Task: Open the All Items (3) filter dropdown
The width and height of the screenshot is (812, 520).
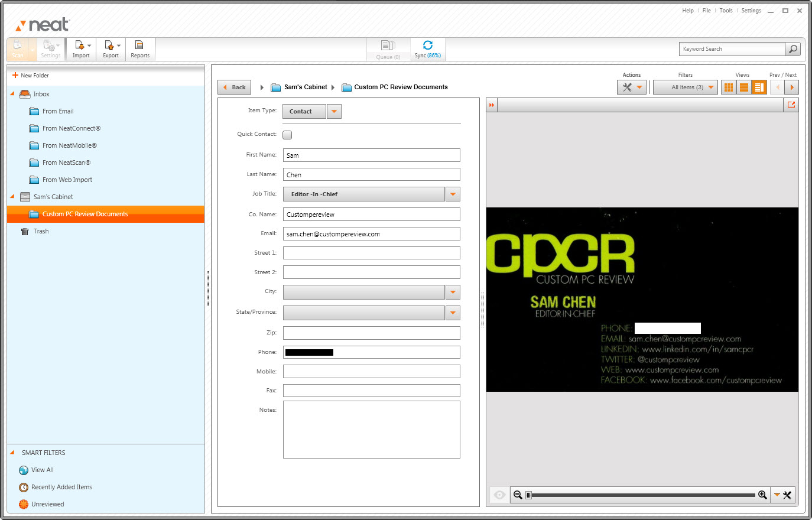Action: [x=686, y=87]
